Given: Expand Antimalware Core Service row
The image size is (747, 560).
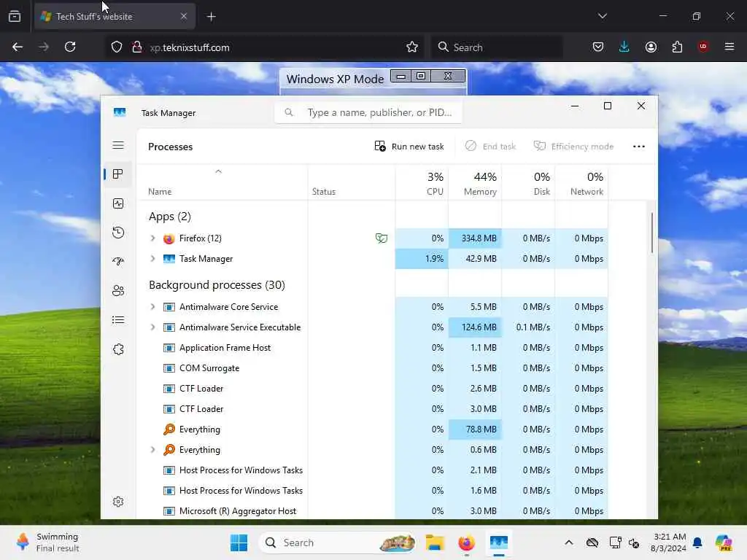Looking at the screenshot, I should click(x=152, y=307).
